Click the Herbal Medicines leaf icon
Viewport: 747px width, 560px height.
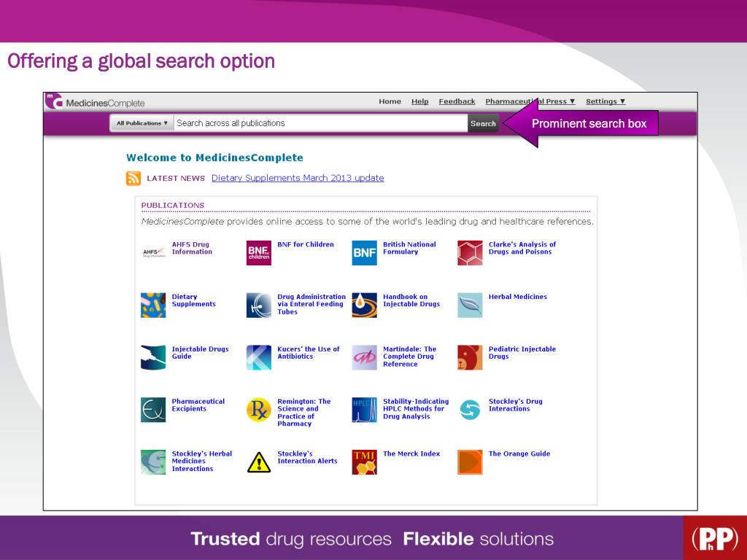pyautogui.click(x=470, y=305)
